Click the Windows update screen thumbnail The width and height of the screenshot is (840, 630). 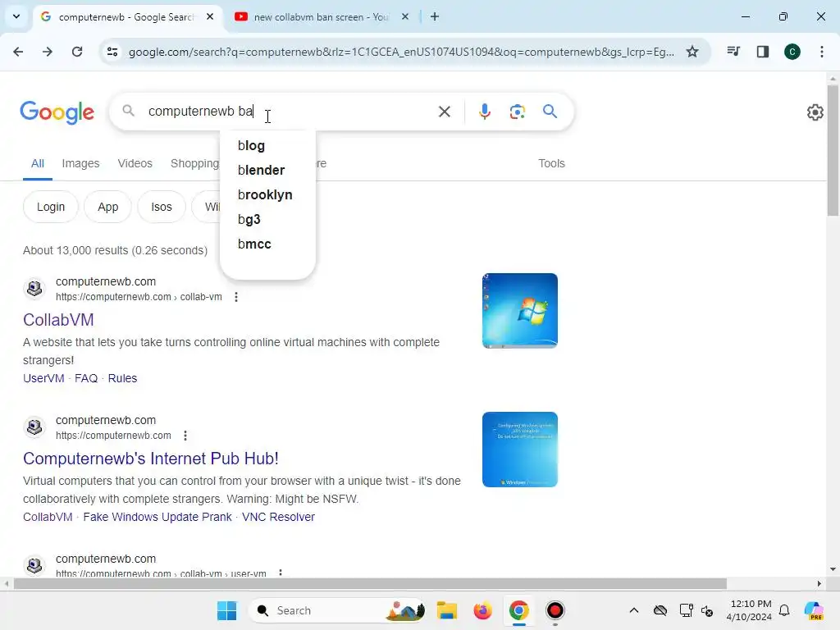pos(519,450)
